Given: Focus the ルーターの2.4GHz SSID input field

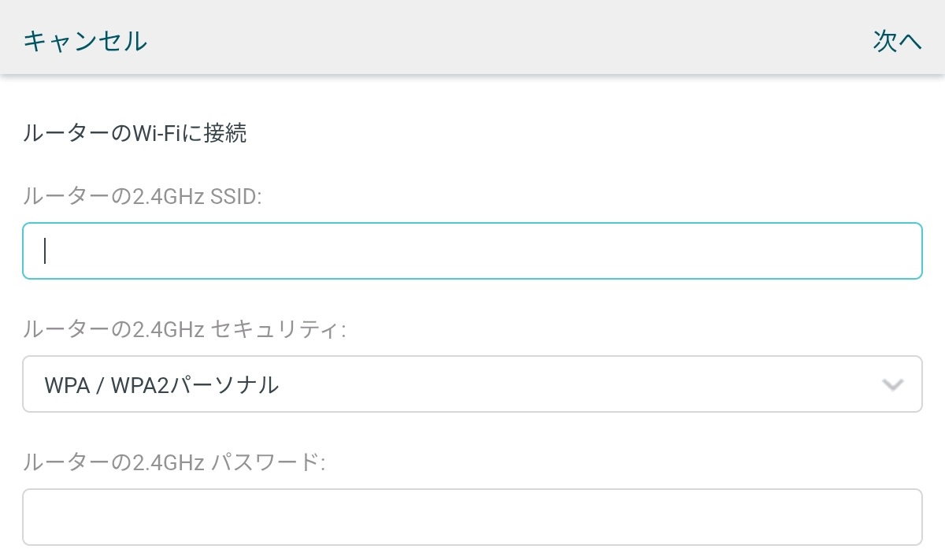Looking at the screenshot, I should coord(472,250).
